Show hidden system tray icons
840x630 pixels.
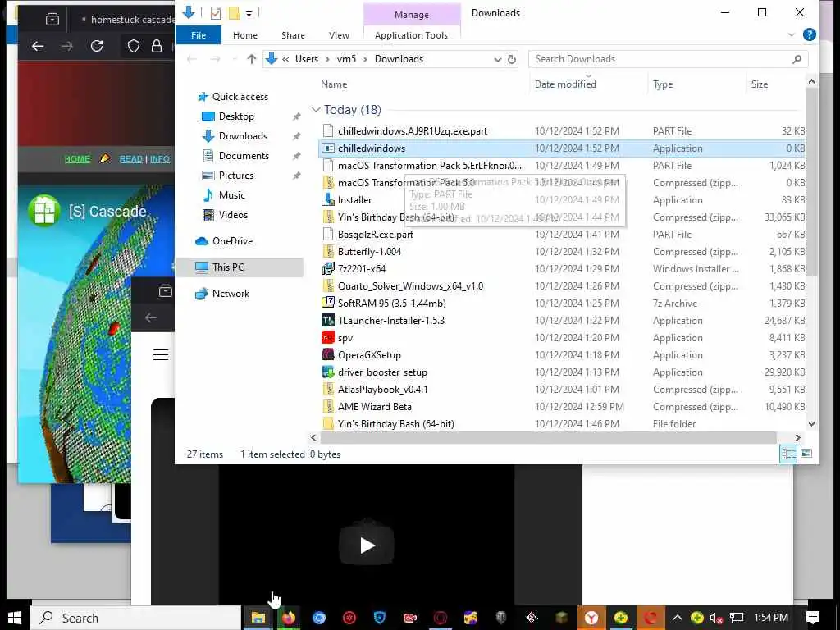pos(677,618)
